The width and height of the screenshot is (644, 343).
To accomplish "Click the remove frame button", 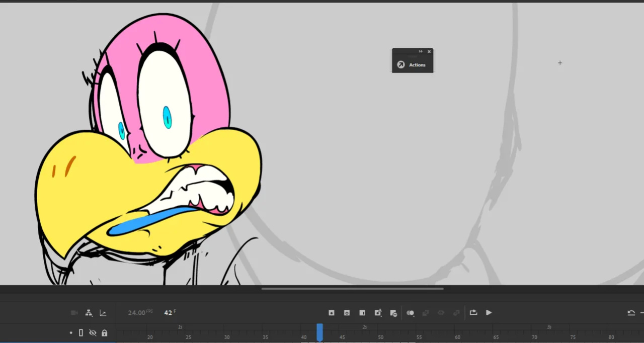I will point(393,313).
